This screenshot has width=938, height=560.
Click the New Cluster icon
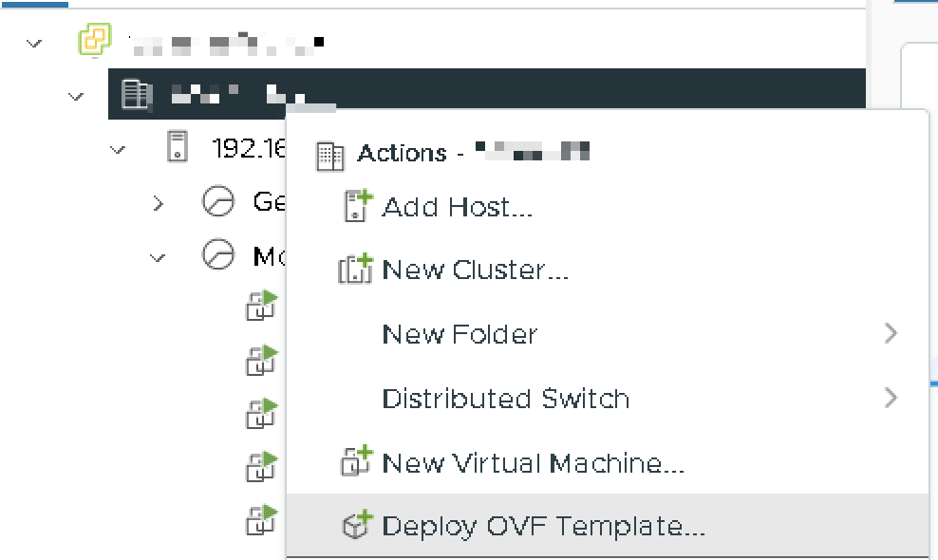356,271
